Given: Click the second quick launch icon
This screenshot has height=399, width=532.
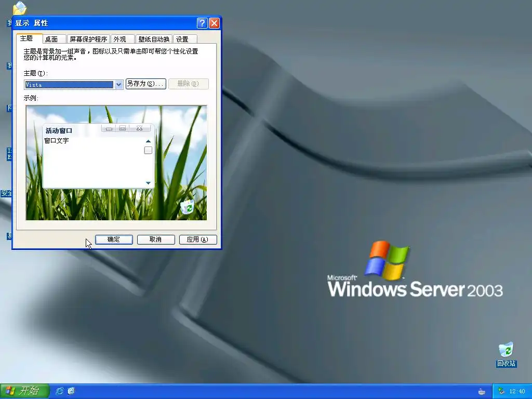Looking at the screenshot, I should coord(71,391).
